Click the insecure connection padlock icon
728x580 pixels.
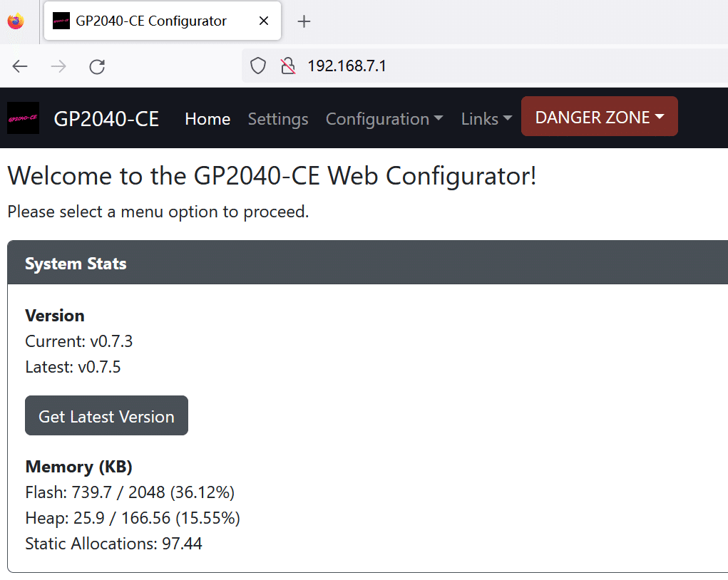pyautogui.click(x=288, y=66)
